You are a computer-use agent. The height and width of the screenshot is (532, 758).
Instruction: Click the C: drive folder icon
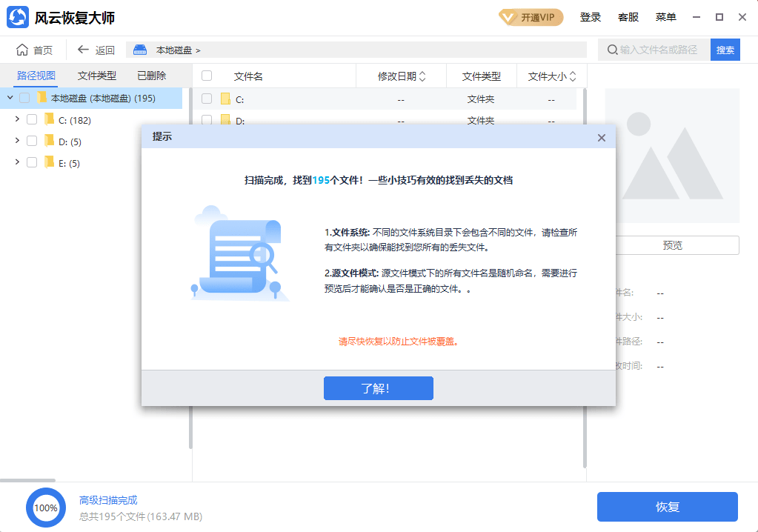click(49, 119)
